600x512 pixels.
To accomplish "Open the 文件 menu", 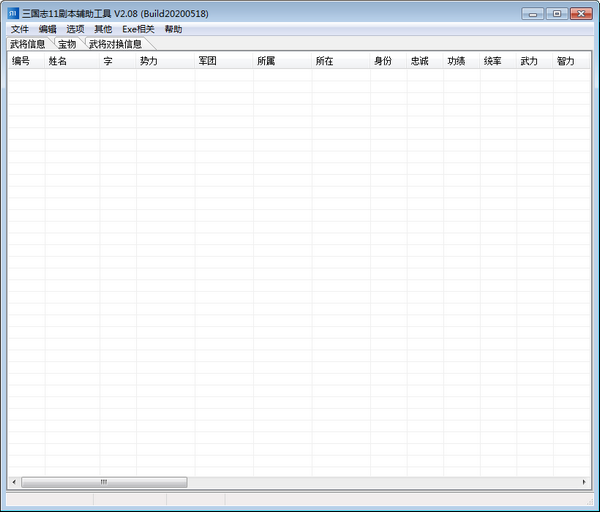I will click(x=20, y=29).
